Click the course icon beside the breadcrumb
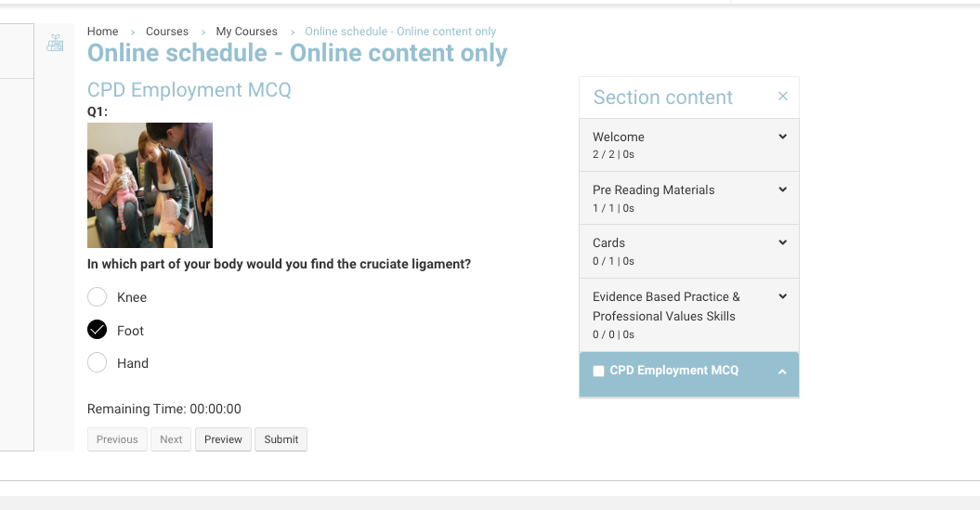The height and width of the screenshot is (510, 980). 56,43
